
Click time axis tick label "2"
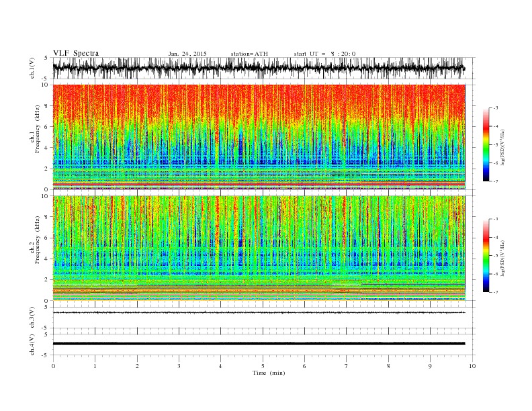pos(137,366)
